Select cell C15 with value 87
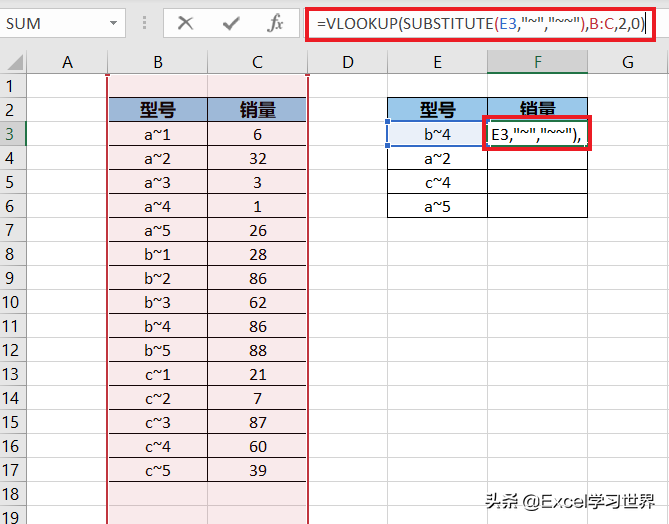The image size is (669, 524). 257,422
